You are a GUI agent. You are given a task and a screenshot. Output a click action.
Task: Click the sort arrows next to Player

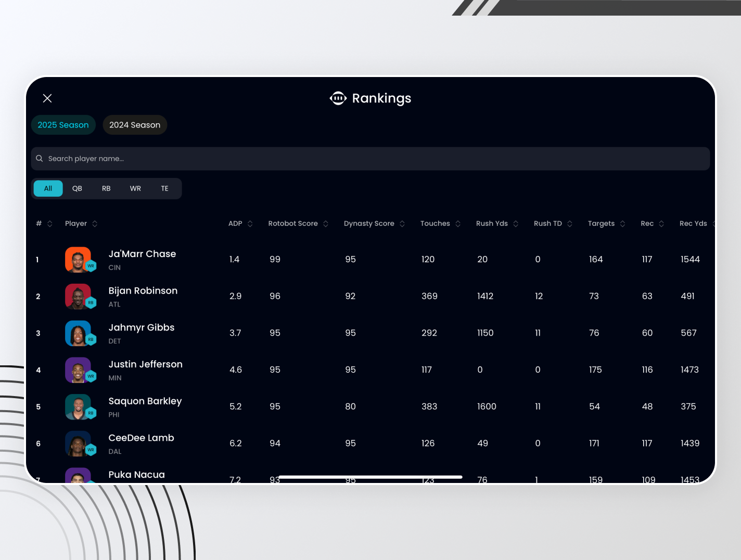tap(95, 224)
